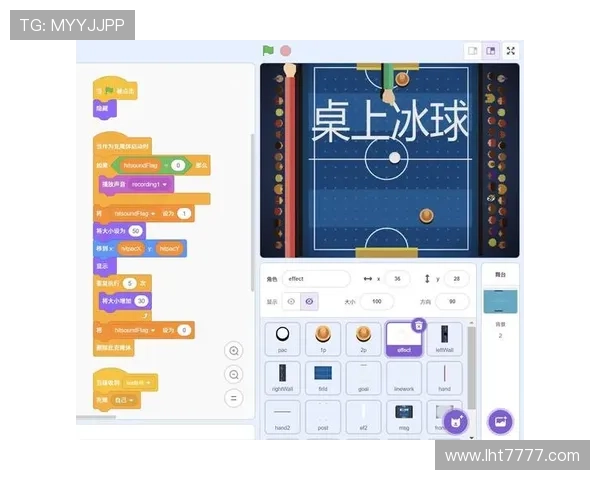The width and height of the screenshot is (600, 480).
Task: Select the pac sprite thumbnail
Action: point(282,339)
